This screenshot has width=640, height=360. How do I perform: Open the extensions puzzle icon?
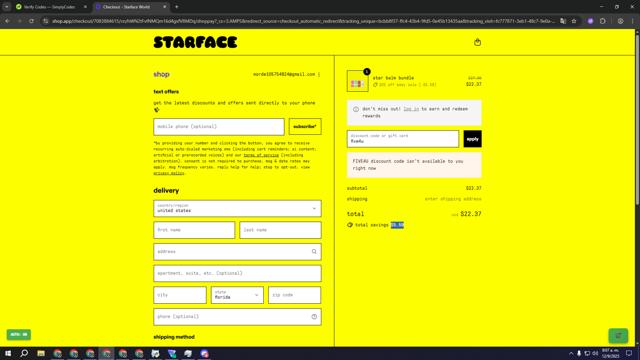point(603,21)
